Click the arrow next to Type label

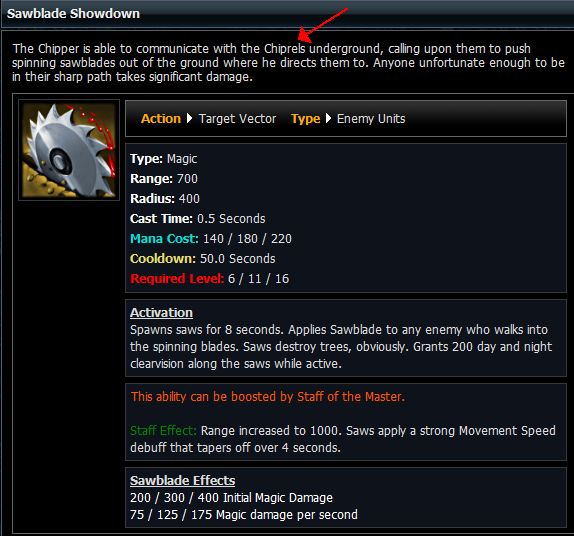[328, 118]
